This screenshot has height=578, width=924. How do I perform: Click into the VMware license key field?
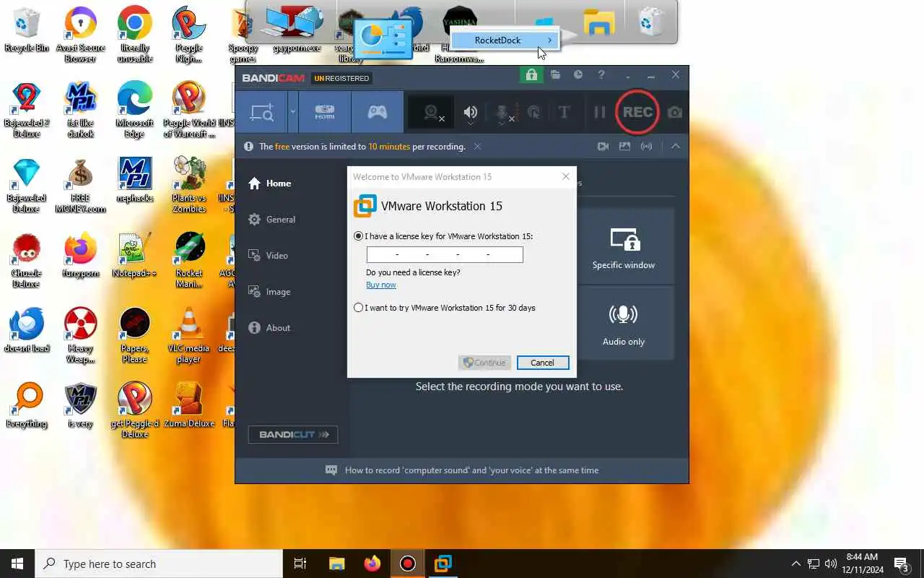445,254
